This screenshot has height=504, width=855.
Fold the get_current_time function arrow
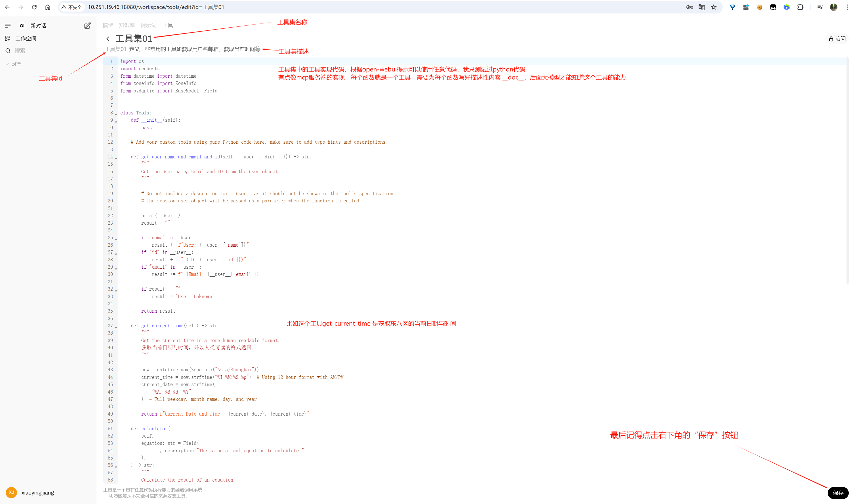point(116,327)
